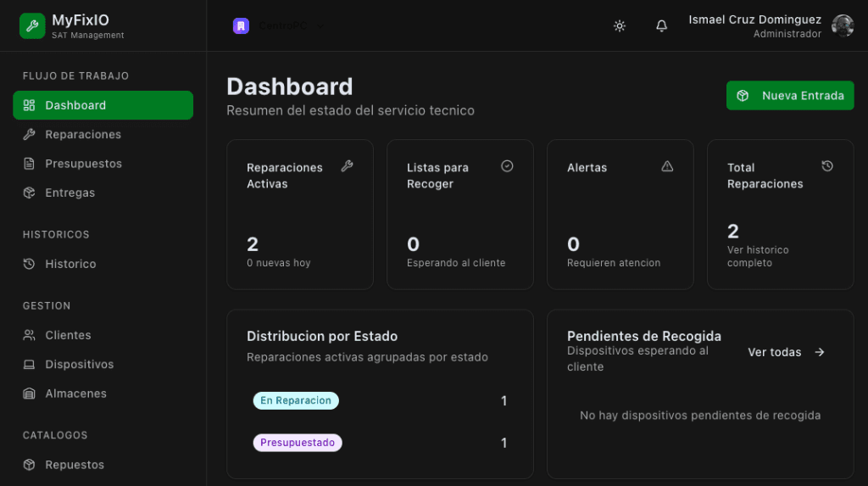Toggle the light/dark theme sun icon

(x=620, y=25)
